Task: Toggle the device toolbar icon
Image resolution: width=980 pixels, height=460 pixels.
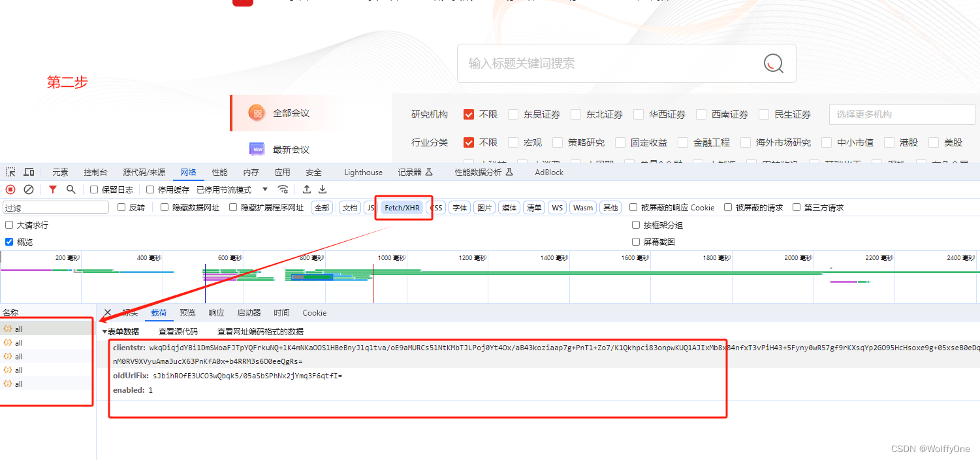Action: point(29,172)
